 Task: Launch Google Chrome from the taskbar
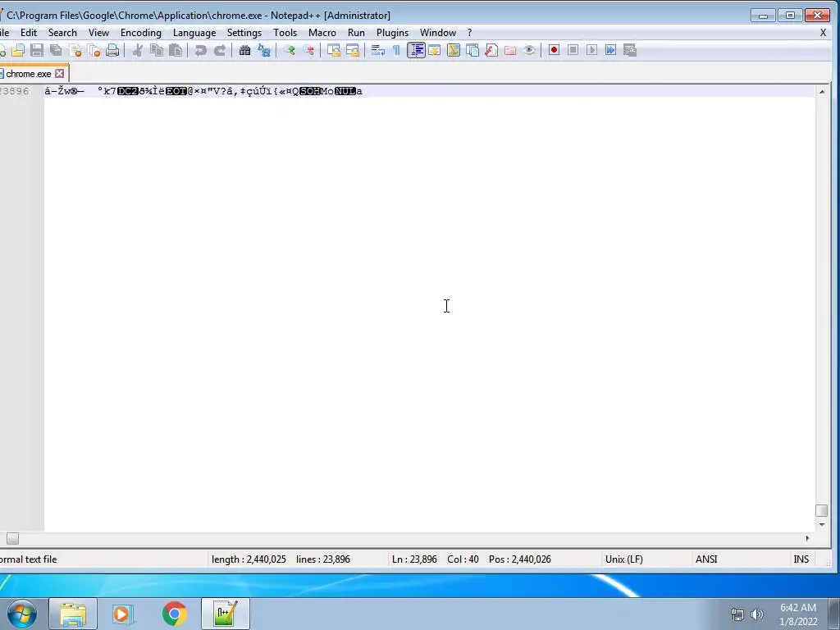(174, 614)
